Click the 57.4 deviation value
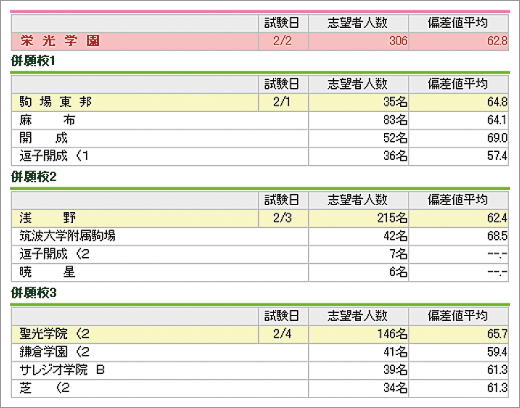The height and width of the screenshot is (408, 520). click(x=497, y=156)
